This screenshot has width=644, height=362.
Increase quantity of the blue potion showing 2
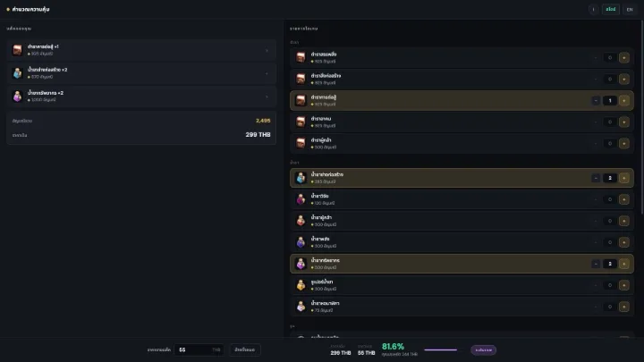pyautogui.click(x=624, y=178)
